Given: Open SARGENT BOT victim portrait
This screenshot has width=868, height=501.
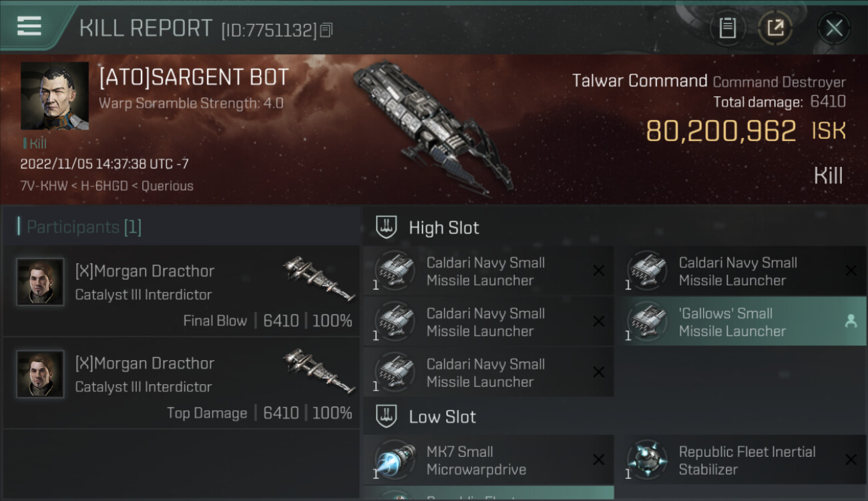Looking at the screenshot, I should 55,96.
